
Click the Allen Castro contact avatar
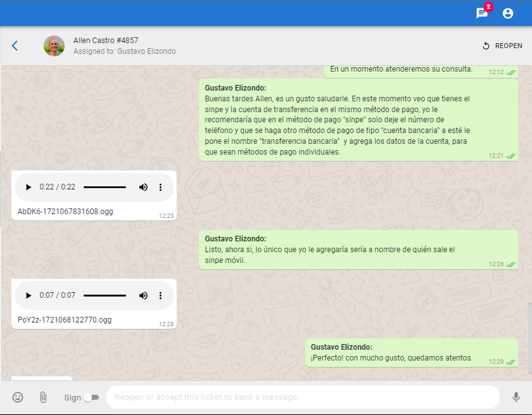click(54, 46)
